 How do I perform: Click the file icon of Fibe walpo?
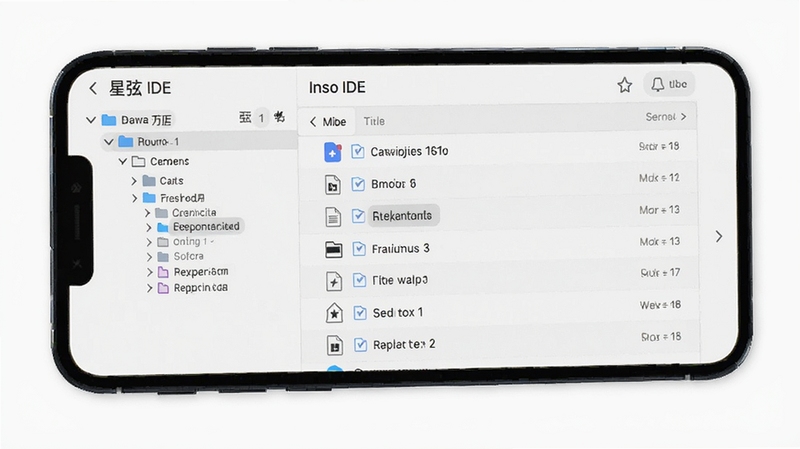click(x=334, y=281)
